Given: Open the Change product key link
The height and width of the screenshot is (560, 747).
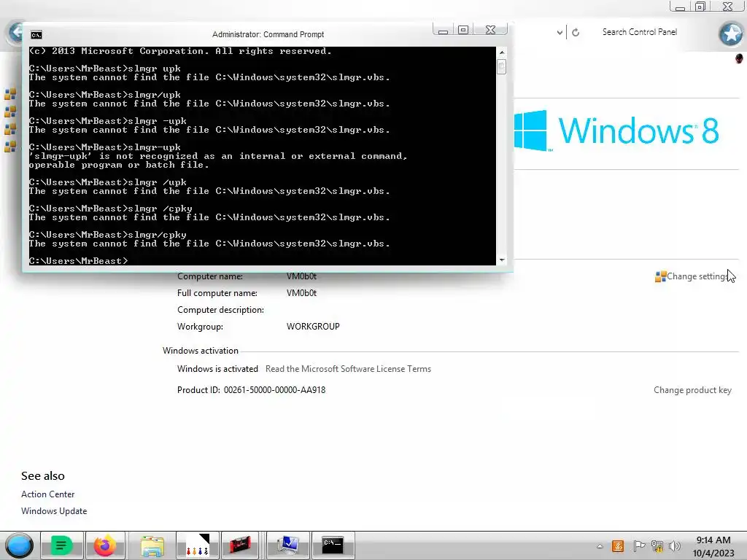Looking at the screenshot, I should click(x=692, y=390).
